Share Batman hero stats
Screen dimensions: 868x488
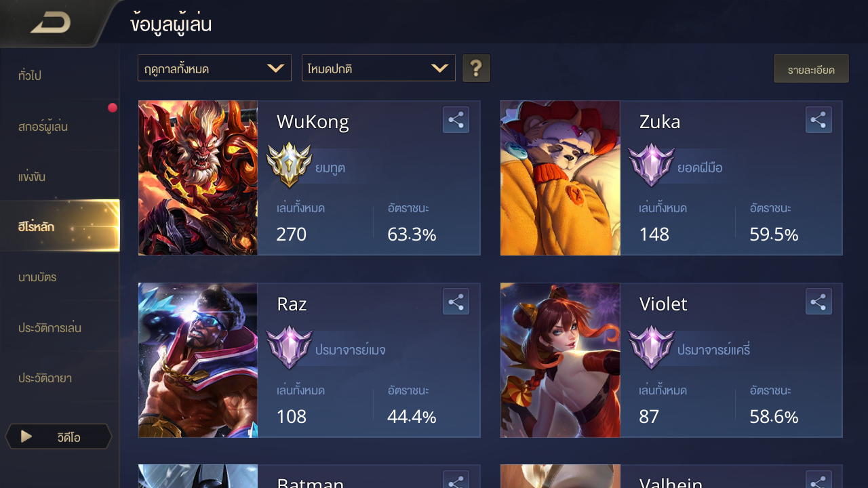(x=456, y=481)
